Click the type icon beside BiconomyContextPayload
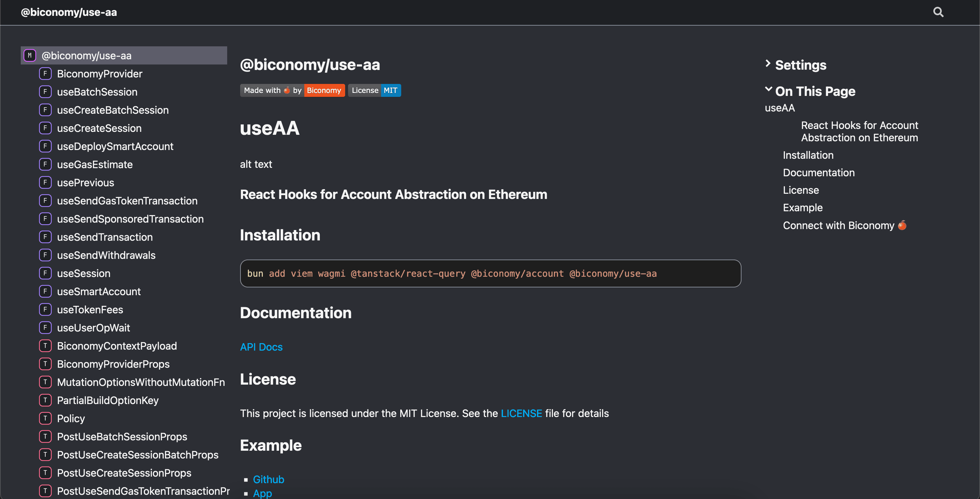Screen dimensions: 980x499 click(x=45, y=346)
